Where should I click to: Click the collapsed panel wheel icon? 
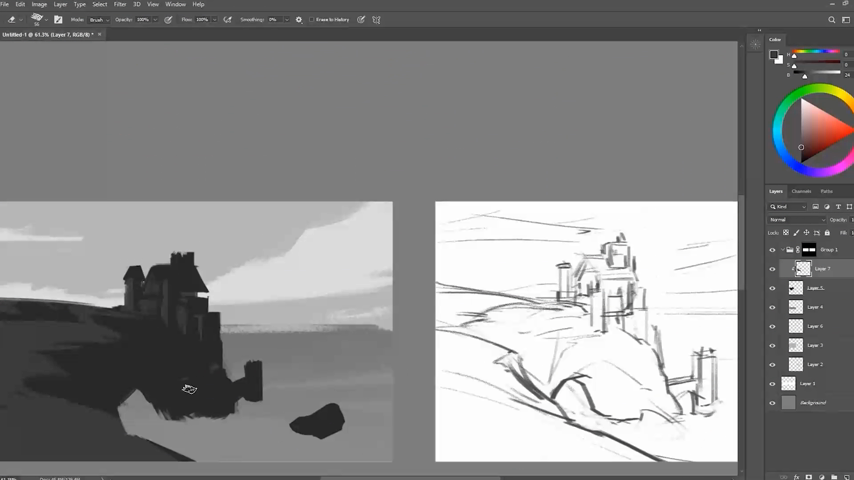[755, 45]
